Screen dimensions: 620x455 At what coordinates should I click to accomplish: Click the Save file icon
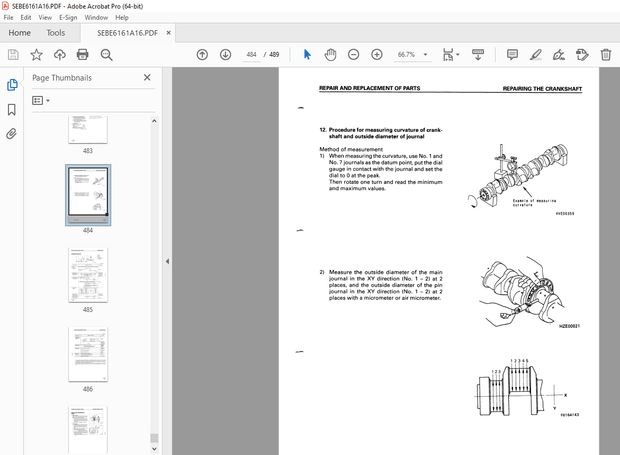pos(13,55)
